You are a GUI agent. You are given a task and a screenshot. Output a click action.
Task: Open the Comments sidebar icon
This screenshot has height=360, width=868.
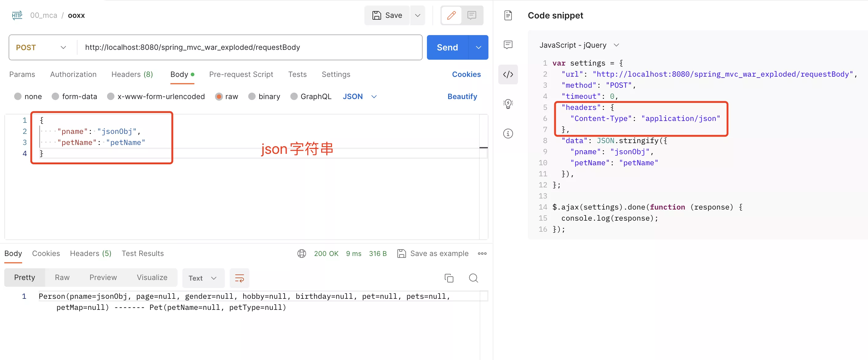(508, 45)
